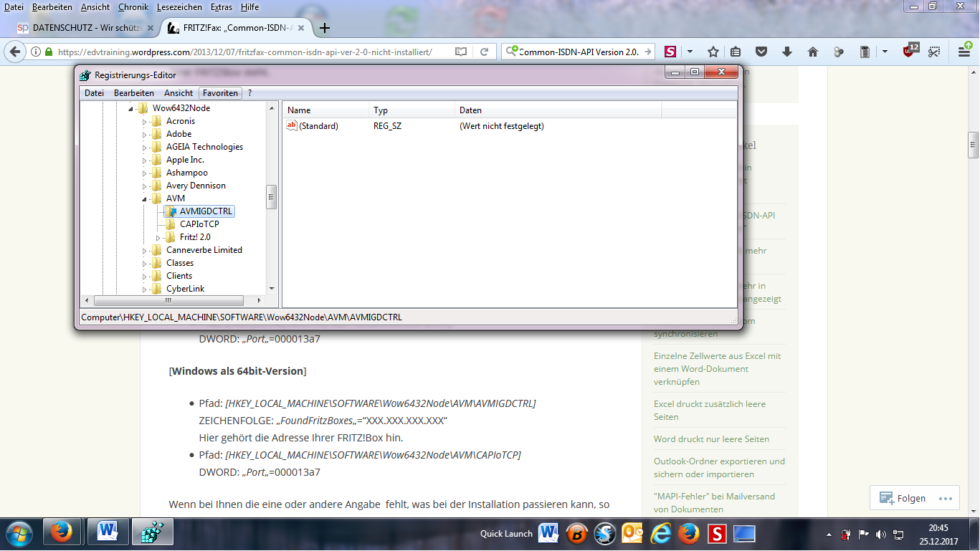The height and width of the screenshot is (551, 980).
Task: Click the Name column header
Action: (x=326, y=110)
